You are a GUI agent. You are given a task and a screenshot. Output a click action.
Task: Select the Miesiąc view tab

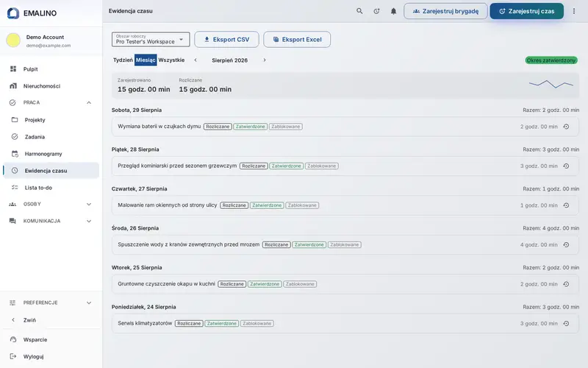(x=146, y=60)
